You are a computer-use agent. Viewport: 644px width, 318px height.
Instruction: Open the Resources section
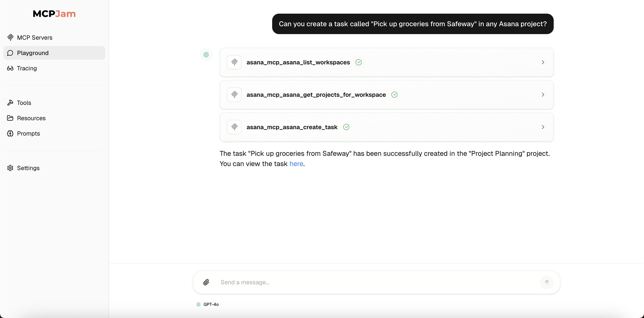(54, 118)
